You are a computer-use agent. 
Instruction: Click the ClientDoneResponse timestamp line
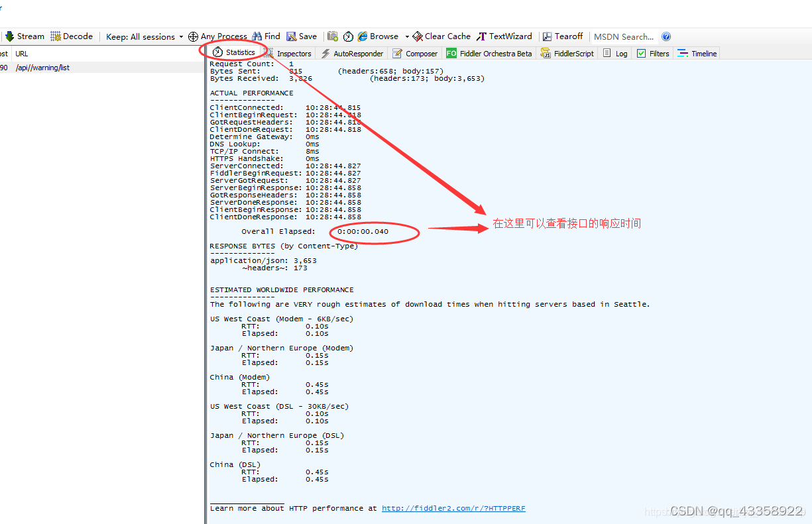tap(286, 217)
